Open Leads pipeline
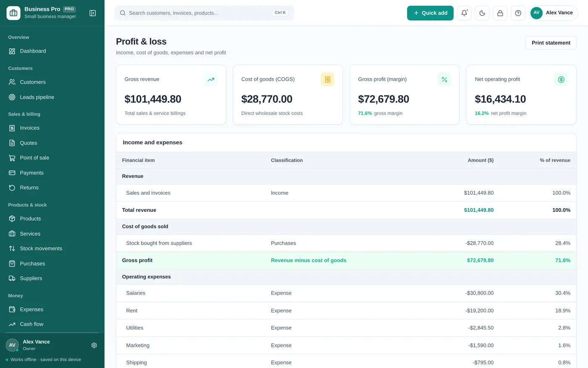The height and width of the screenshot is (368, 588). tap(52, 97)
